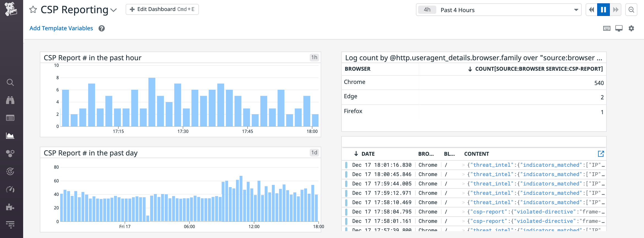The width and height of the screenshot is (644, 238).
Task: Open log entry Dec 17 18:00:45.846
Action: coord(474,174)
